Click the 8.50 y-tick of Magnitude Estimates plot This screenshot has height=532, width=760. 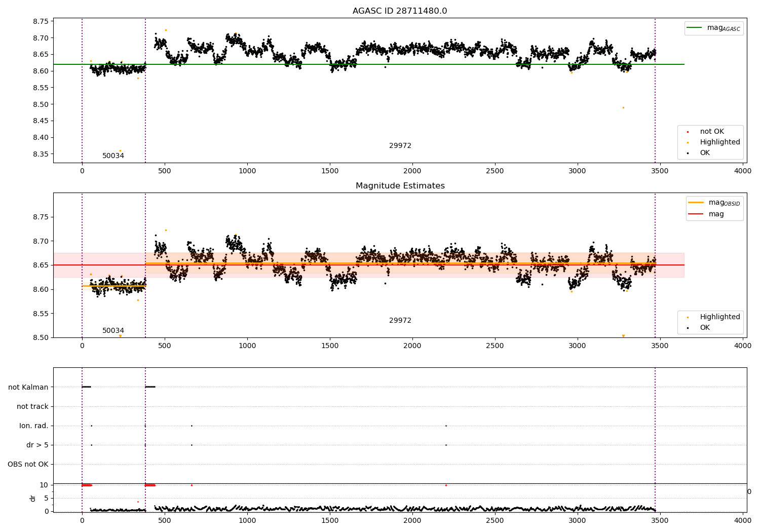pos(41,337)
